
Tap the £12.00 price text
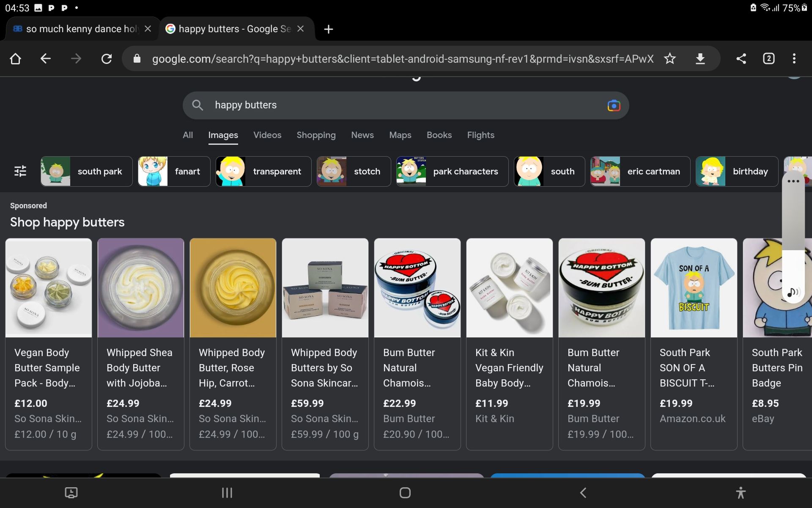31,403
